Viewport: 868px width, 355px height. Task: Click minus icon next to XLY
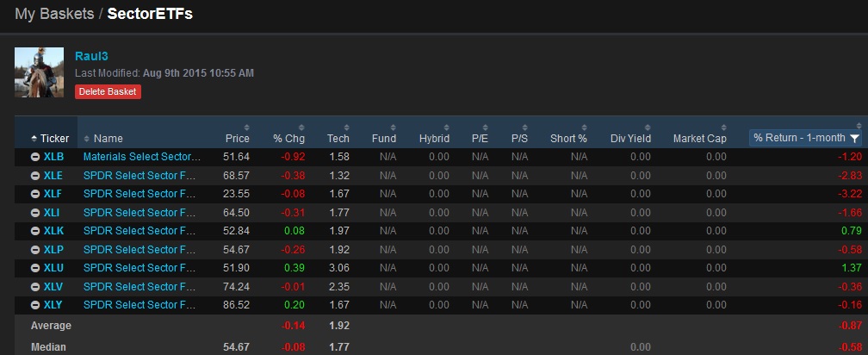click(x=34, y=305)
